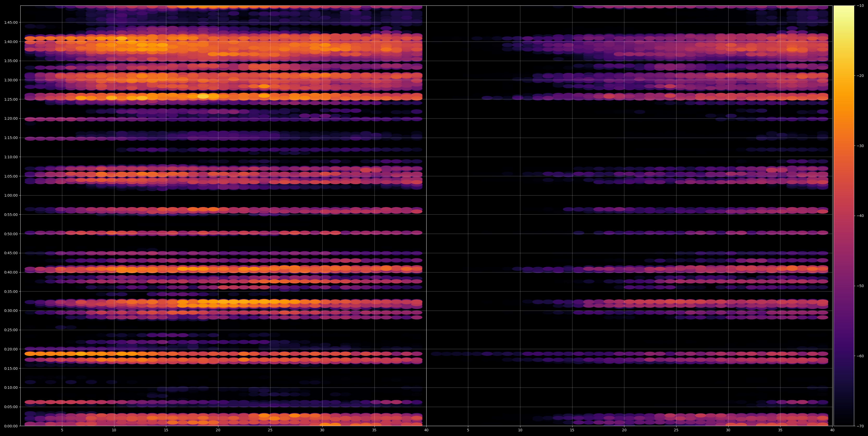Click the 0:25:00 time axis label
The width and height of the screenshot is (868, 436).
[x=11, y=330]
